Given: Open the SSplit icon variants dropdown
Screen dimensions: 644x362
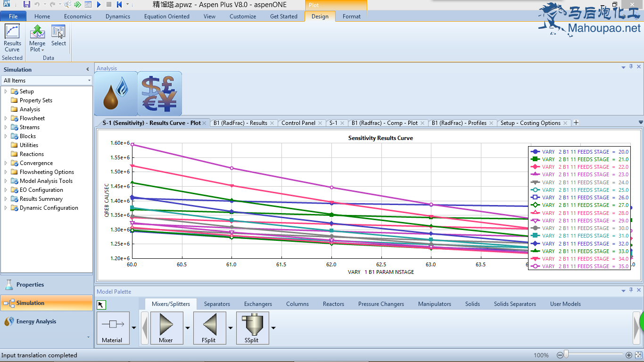Looking at the screenshot, I should tap(273, 328).
